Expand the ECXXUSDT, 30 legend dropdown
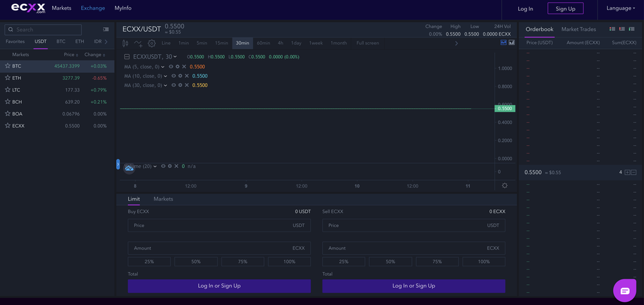Image resolution: width=644 pixels, height=305 pixels. 175,57
